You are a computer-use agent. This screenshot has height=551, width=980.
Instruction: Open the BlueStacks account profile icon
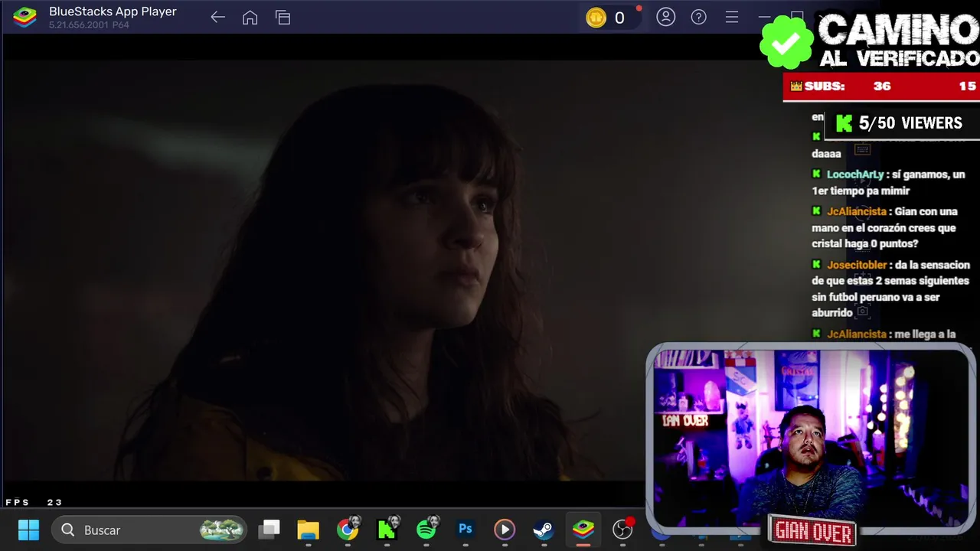coord(666,17)
